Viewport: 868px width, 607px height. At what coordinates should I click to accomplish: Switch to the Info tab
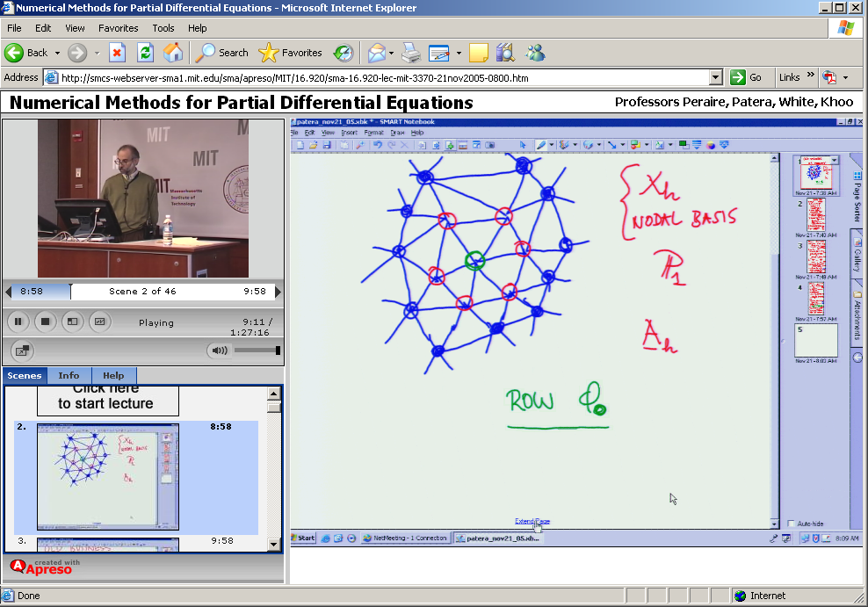[x=69, y=375]
